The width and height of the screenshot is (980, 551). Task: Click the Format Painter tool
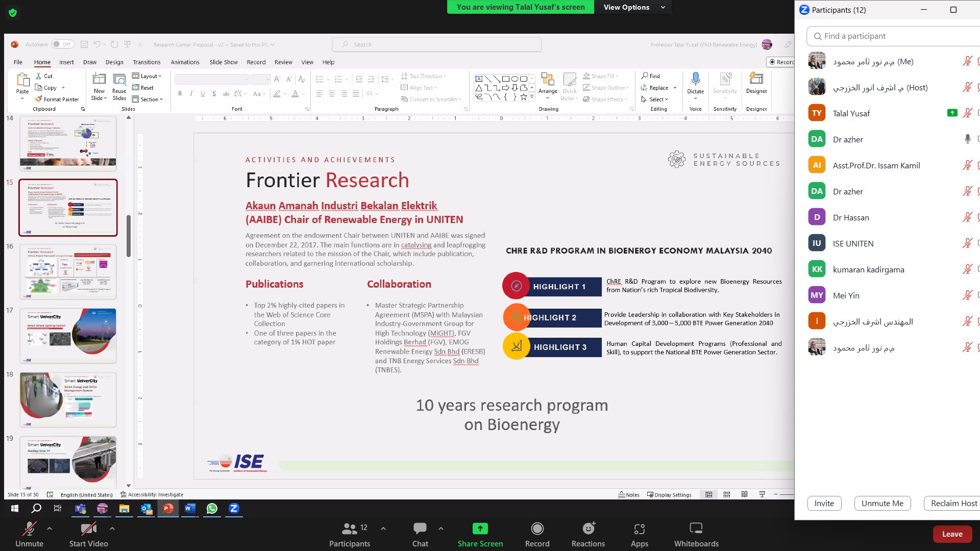(57, 99)
